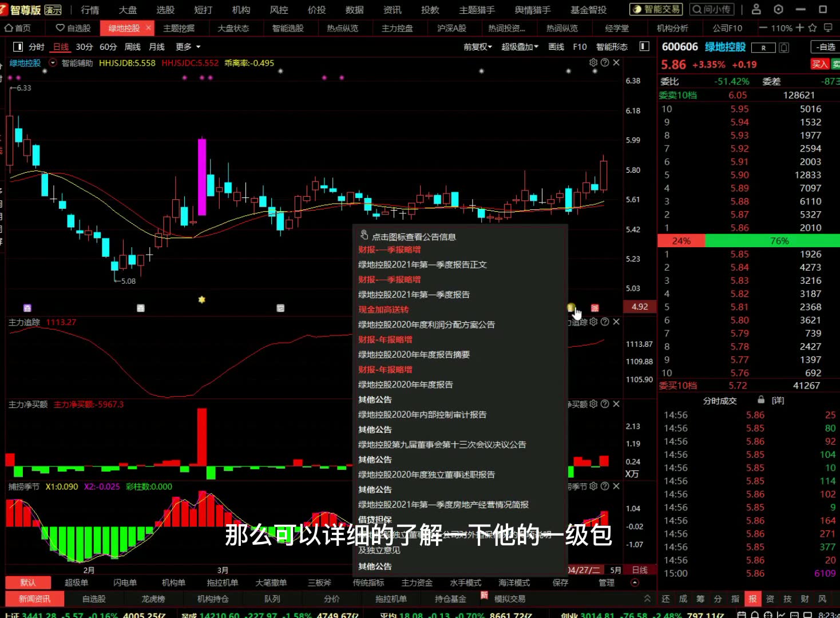Screen dimensions: 840x618
Task: Open the 行情 menu
Action: pos(90,10)
